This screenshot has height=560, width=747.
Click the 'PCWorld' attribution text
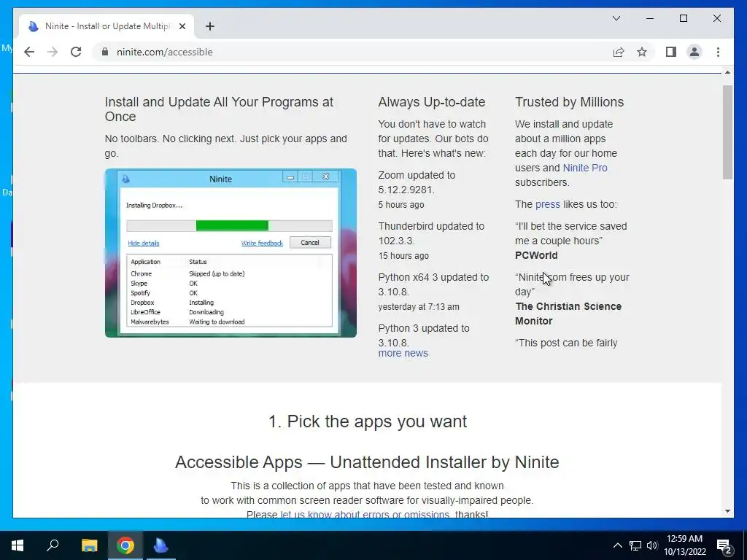click(536, 255)
